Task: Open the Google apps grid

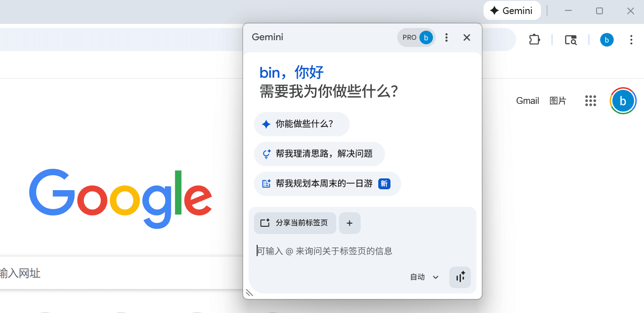Action: click(x=590, y=101)
